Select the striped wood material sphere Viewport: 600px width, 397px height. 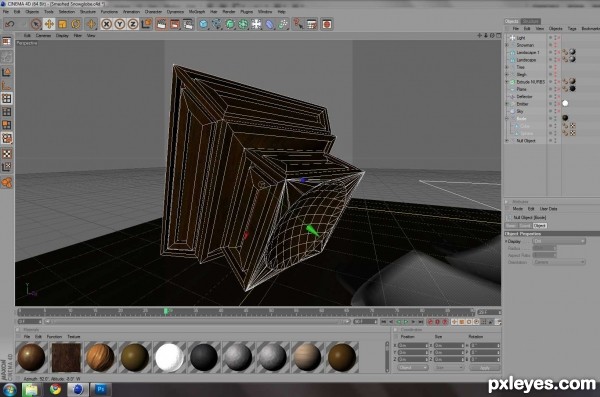pos(99,357)
